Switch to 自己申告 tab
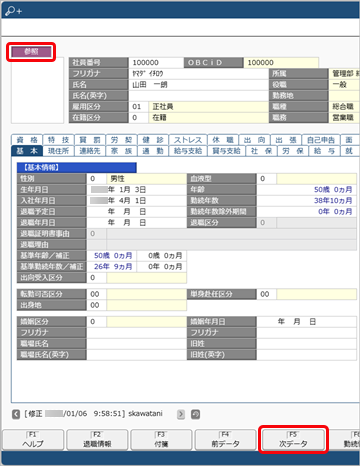Viewport: 360px width, 466px height. 321,140
